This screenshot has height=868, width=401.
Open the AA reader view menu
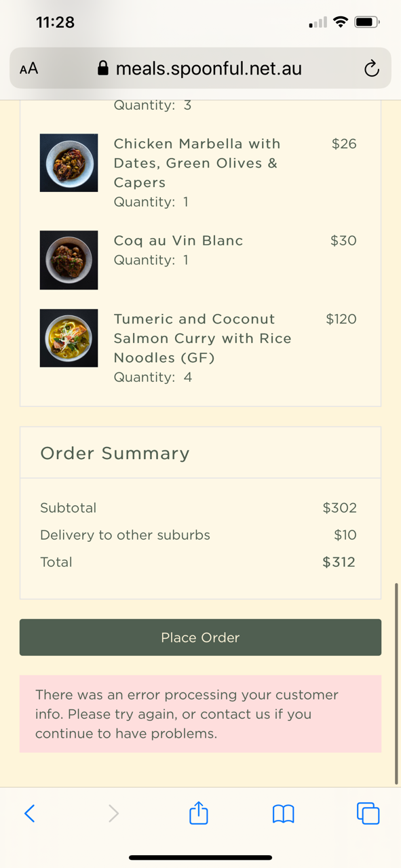click(x=29, y=68)
